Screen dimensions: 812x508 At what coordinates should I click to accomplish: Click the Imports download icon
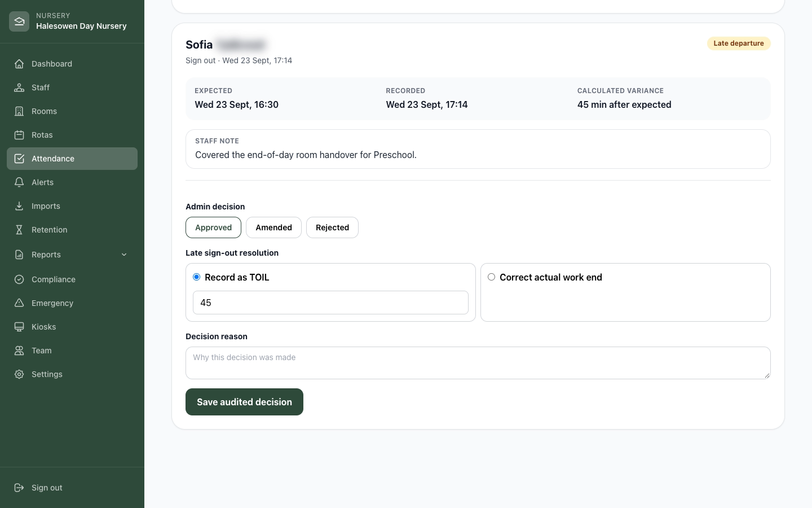(x=19, y=206)
